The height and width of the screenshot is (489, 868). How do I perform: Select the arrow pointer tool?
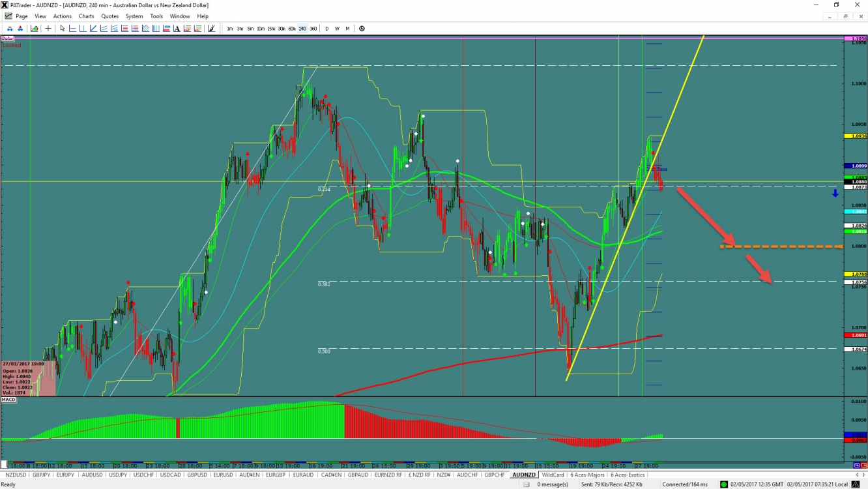click(x=62, y=28)
